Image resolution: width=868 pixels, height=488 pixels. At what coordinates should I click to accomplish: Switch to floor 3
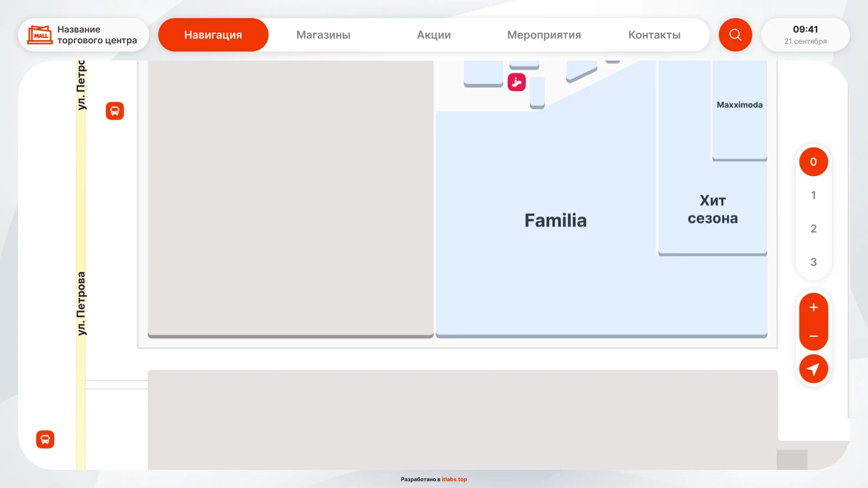point(813,262)
